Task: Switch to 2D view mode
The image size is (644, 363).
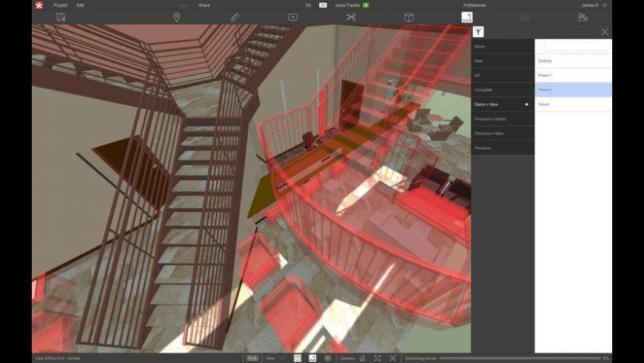Action: pyautogui.click(x=309, y=5)
